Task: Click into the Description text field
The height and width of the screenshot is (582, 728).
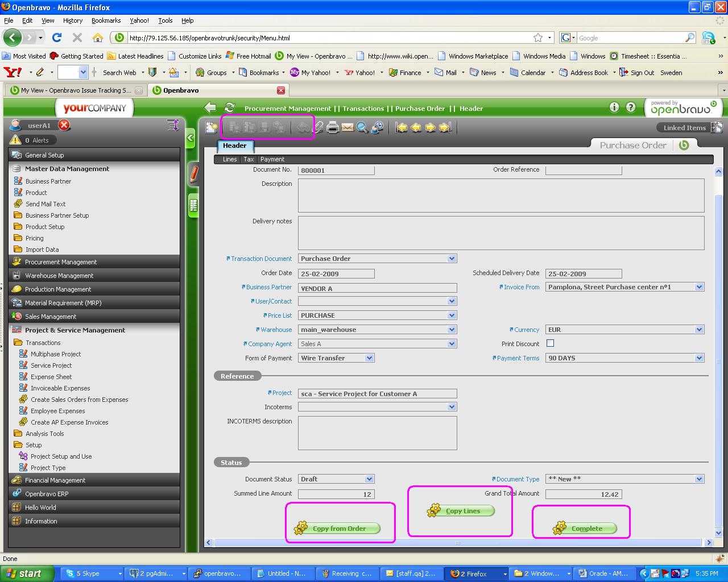Action: click(500, 196)
